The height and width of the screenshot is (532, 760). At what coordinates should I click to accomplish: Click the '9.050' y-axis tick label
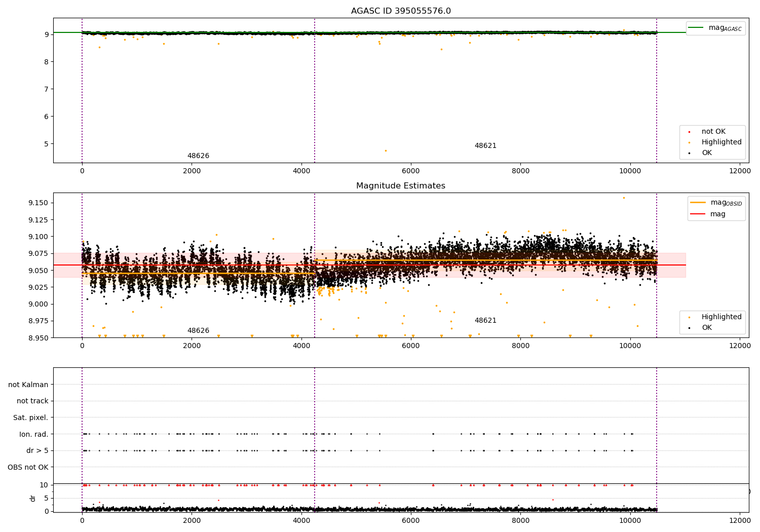tap(38, 270)
